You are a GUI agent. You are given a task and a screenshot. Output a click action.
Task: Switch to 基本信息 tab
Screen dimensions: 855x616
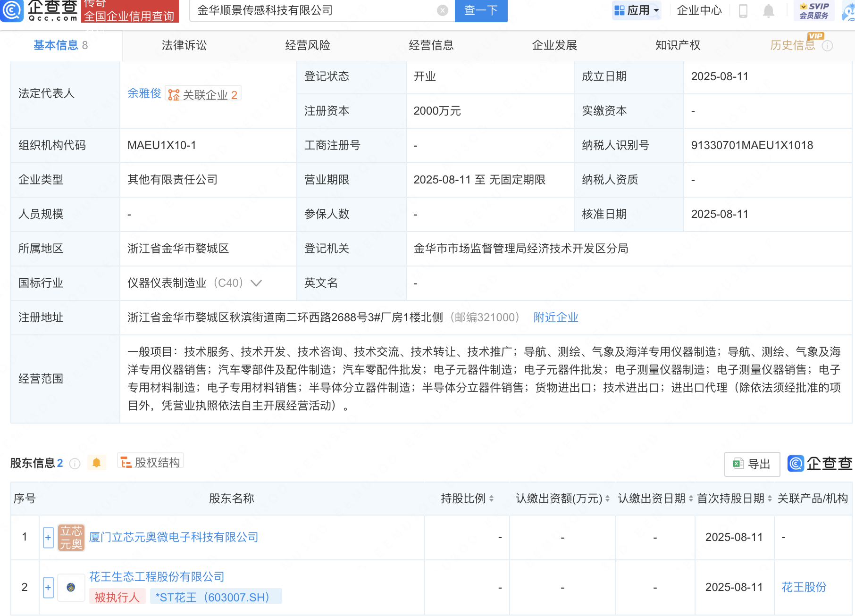click(x=61, y=45)
